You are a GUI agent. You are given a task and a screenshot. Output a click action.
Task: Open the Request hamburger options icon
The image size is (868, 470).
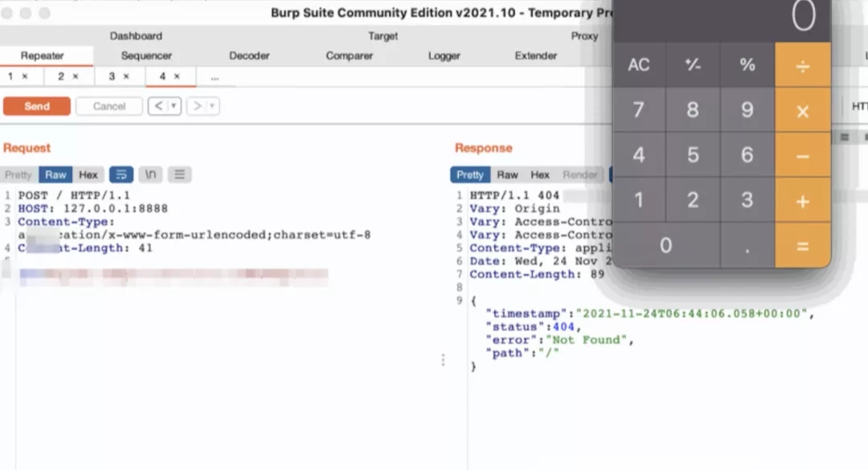pos(179,174)
